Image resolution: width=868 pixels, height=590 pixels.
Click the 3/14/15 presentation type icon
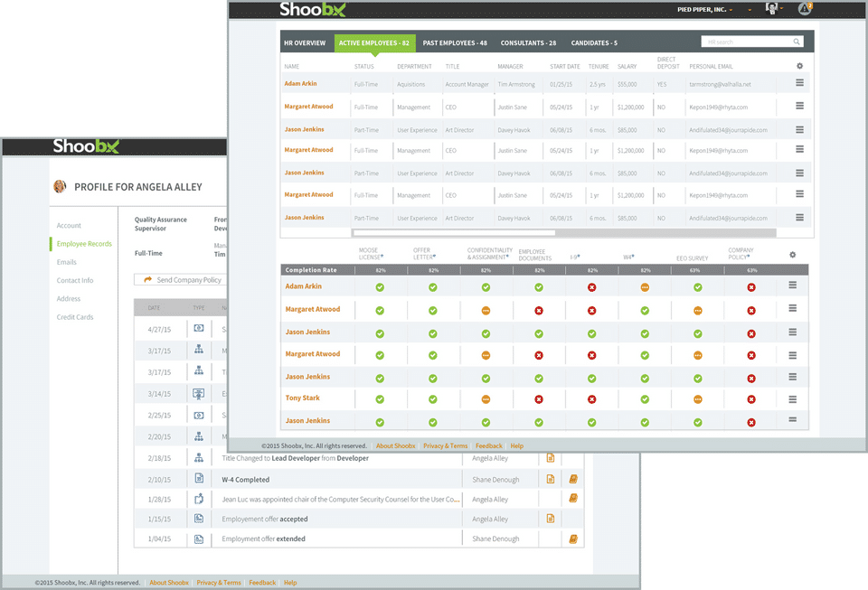coord(199,394)
